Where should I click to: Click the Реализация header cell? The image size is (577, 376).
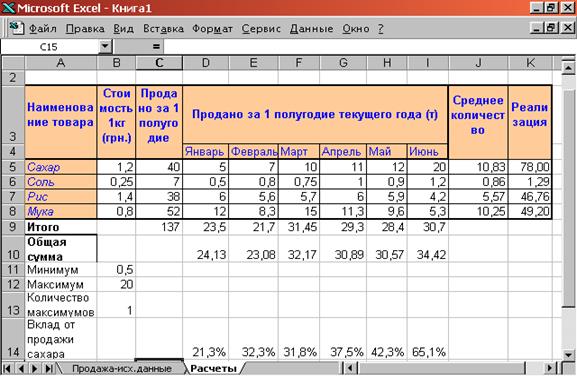(530, 122)
